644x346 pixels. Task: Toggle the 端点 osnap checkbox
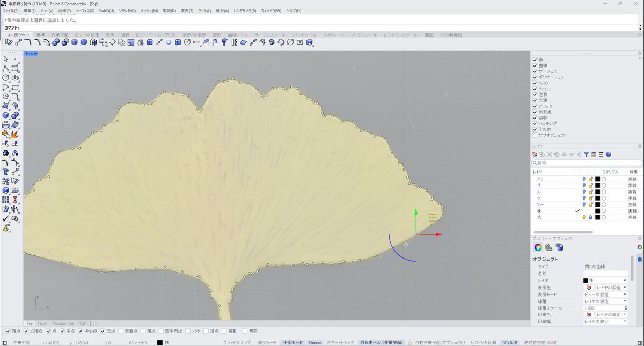pos(8,331)
